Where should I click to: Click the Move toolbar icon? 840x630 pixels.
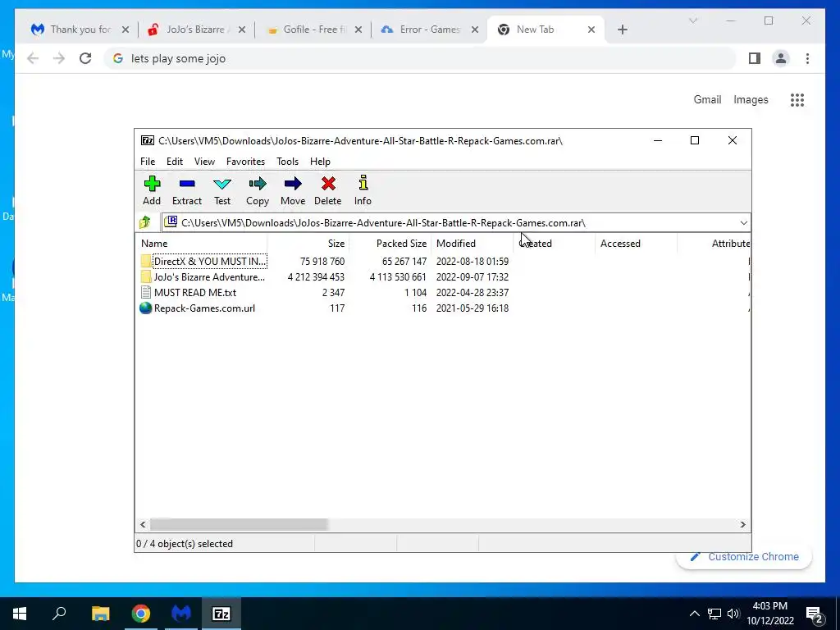(293, 185)
